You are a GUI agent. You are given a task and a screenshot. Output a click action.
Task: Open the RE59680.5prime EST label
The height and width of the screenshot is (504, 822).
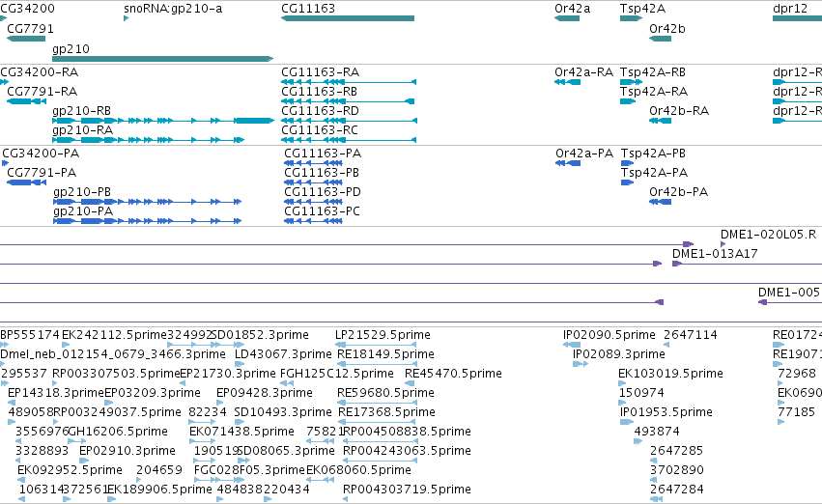point(385,394)
